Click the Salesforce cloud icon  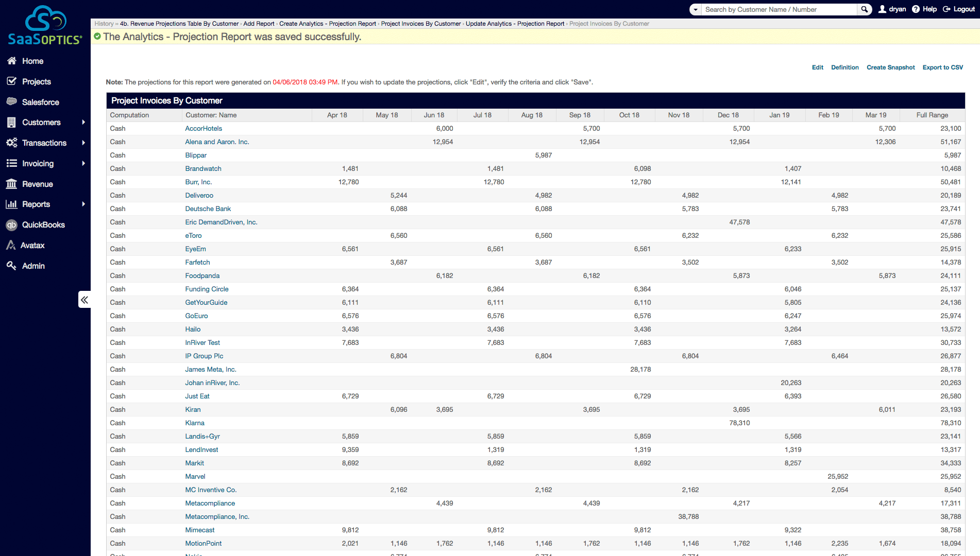pos(12,101)
